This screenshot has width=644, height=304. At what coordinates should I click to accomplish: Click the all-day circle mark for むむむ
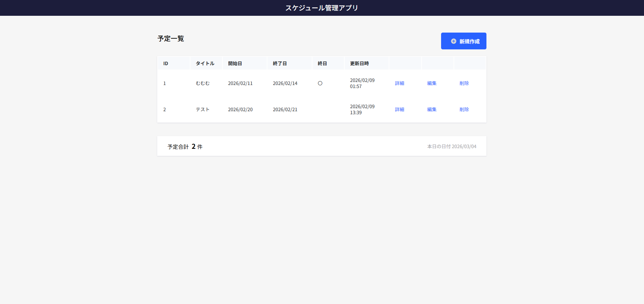click(320, 83)
